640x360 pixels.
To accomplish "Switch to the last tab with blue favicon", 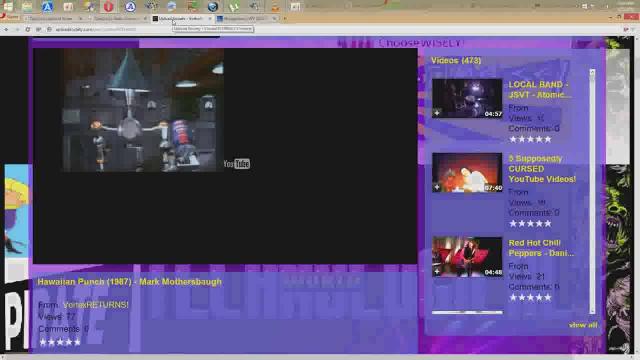I will click(x=247, y=18).
